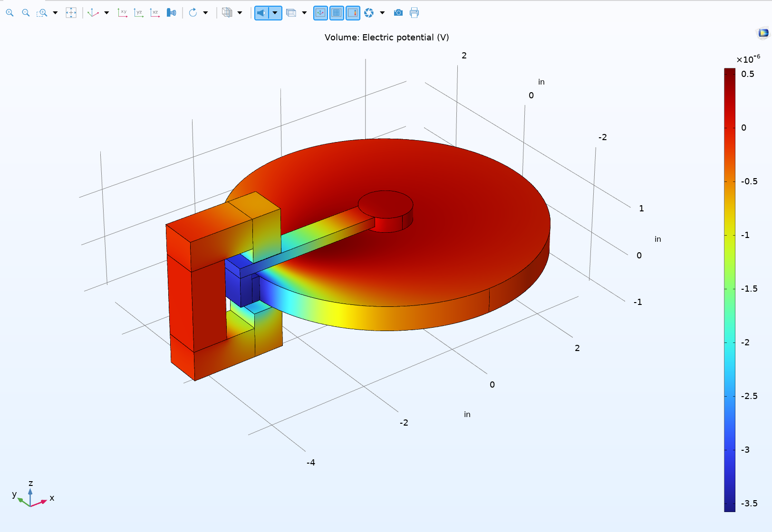Switch to the XZ plane view
Screen dimensions: 772x532
[x=154, y=13]
